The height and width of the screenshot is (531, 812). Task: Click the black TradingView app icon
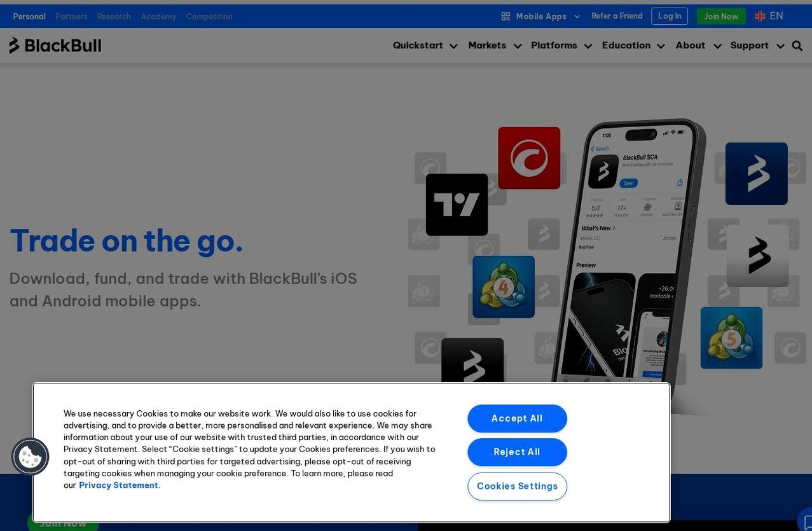click(x=457, y=205)
